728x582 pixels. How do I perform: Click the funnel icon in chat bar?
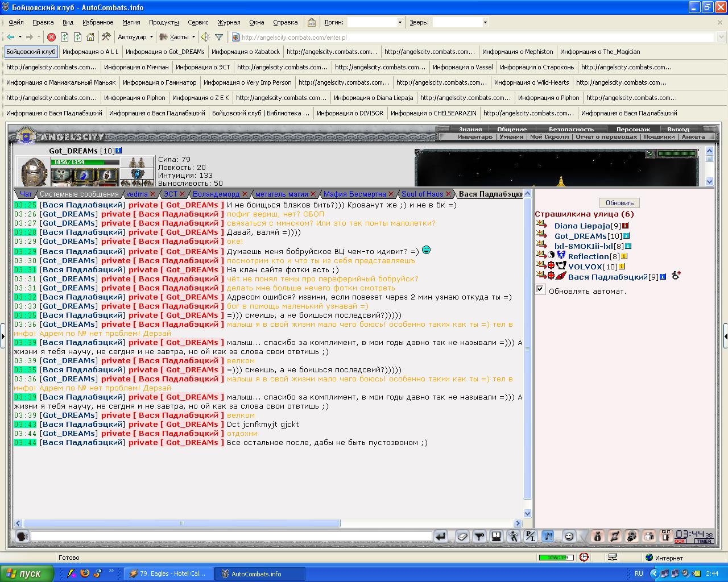(479, 536)
